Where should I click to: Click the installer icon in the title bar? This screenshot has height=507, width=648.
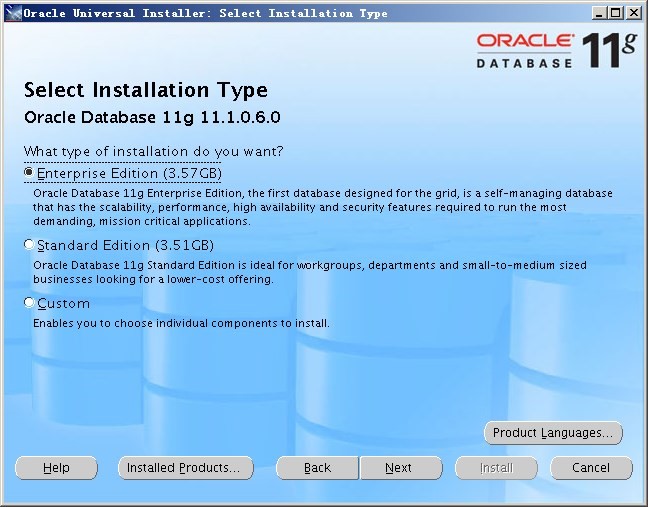[x=11, y=13]
